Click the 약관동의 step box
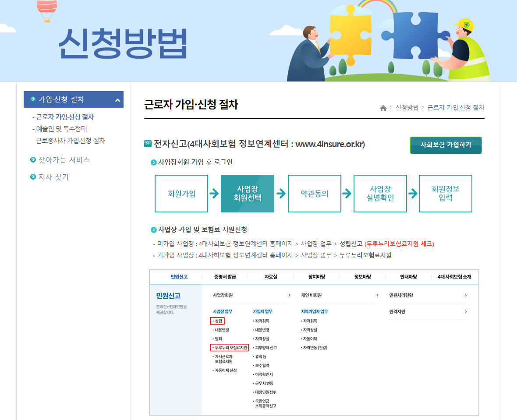The image size is (517, 420). click(x=314, y=194)
